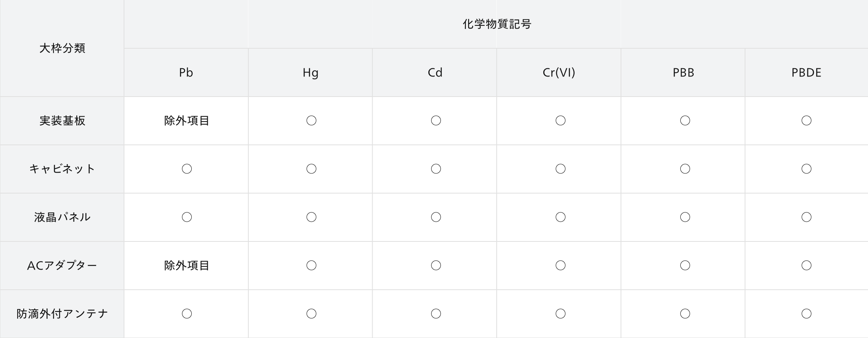Click the Cr(VI) column header
This screenshot has height=338, width=868.
(559, 72)
